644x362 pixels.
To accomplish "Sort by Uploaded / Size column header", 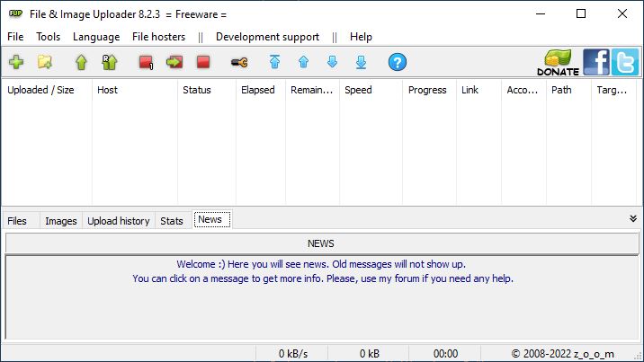I will tap(47, 90).
